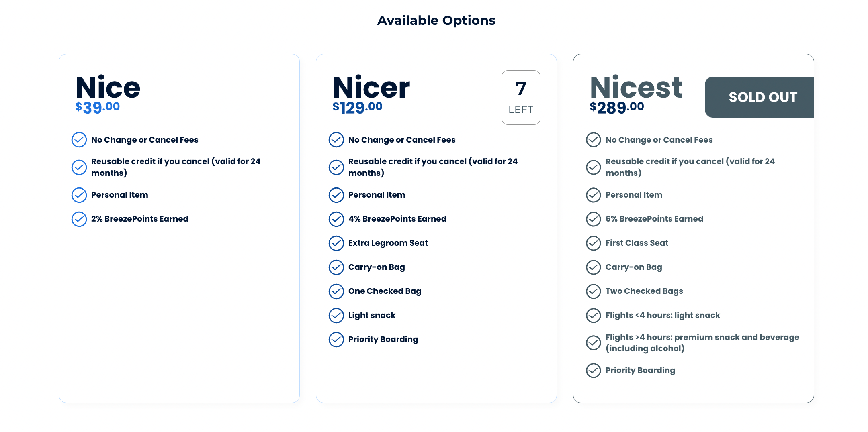Click the $129.00 Nicer price
This screenshot has height=432, width=868.
(x=357, y=107)
